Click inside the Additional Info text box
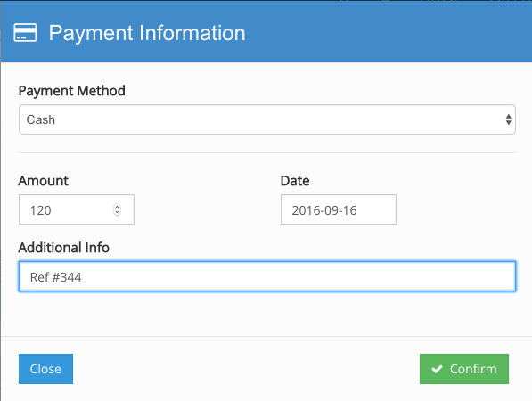The width and height of the screenshot is (532, 401). [267, 276]
